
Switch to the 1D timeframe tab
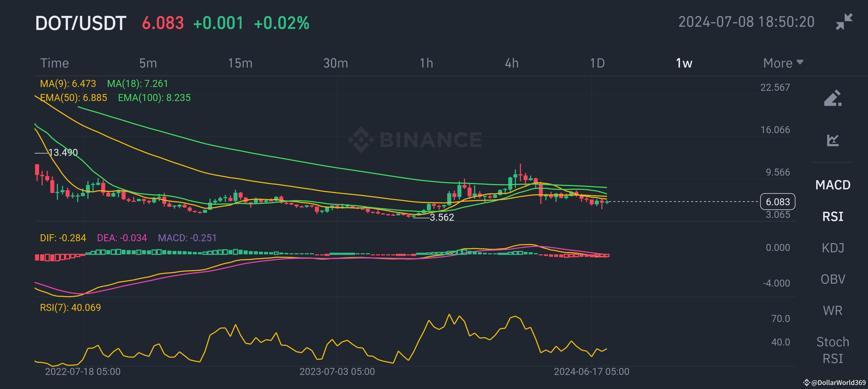coord(597,63)
